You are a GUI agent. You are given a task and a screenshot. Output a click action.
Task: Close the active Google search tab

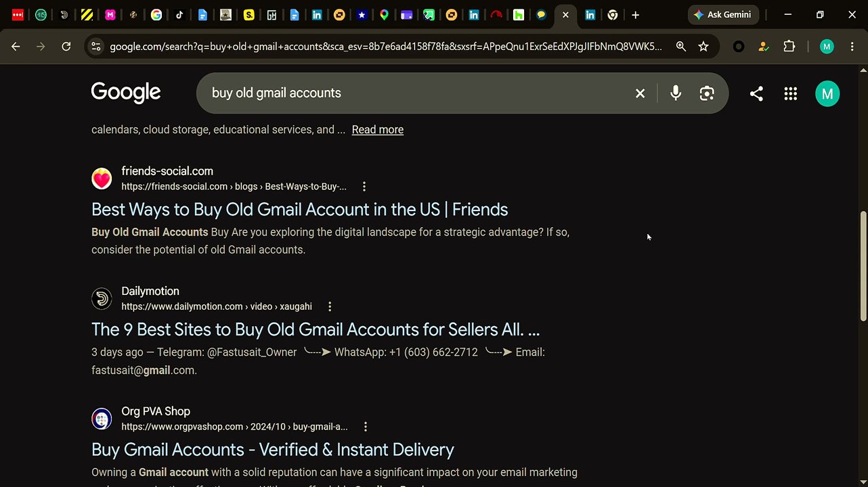(565, 15)
